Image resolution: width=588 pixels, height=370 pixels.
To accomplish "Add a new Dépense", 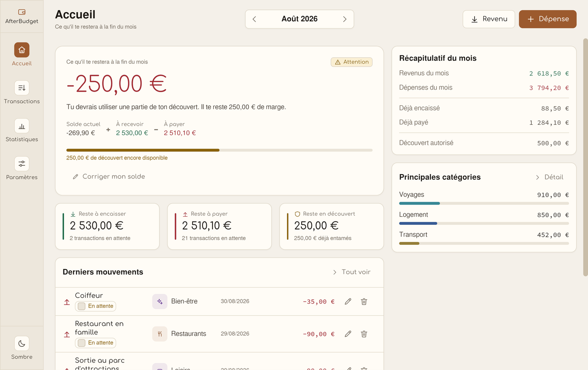I will 548,19.
